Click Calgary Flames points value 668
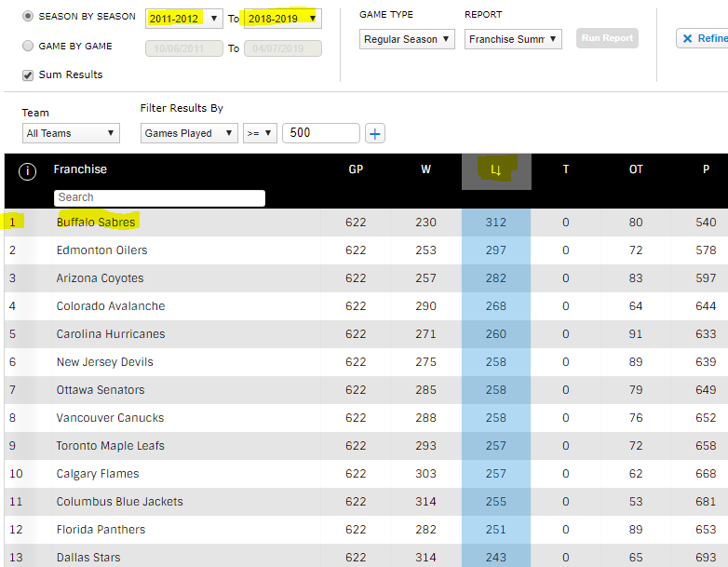The width and height of the screenshot is (728, 567). coord(706,474)
